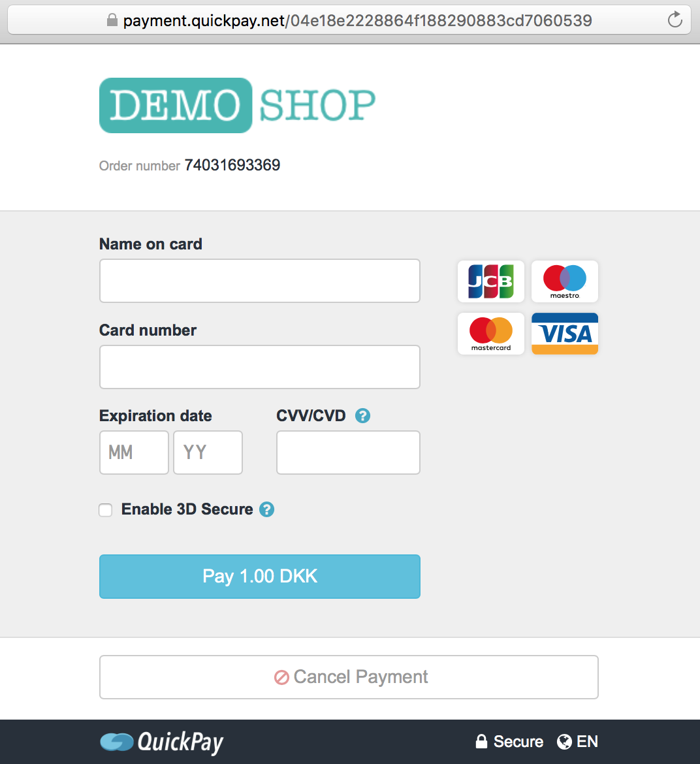This screenshot has width=700, height=764.
Task: Select the MM expiration month field
Action: tap(134, 452)
